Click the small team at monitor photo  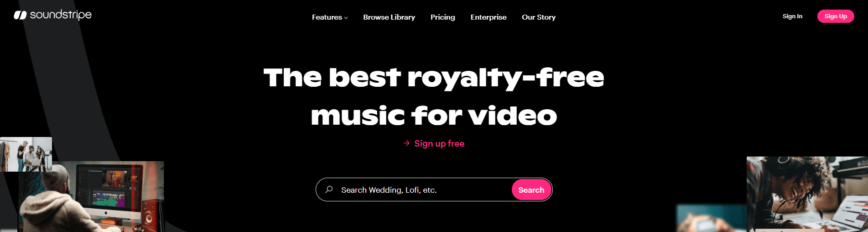[26, 154]
